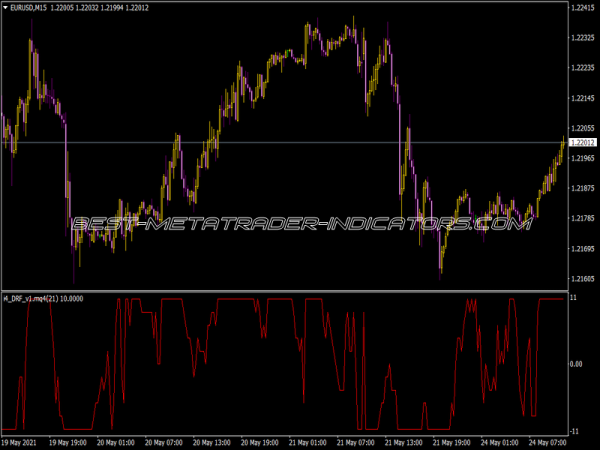Click the current price tag 1.22012
This screenshot has width=600, height=450.
point(581,143)
